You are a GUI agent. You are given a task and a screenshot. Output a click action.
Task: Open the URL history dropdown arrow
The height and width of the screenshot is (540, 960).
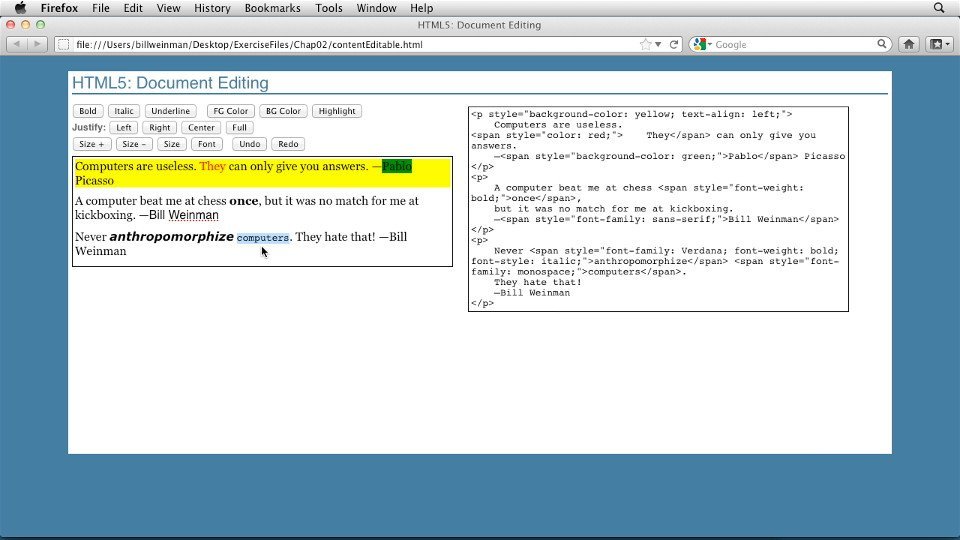click(x=658, y=44)
